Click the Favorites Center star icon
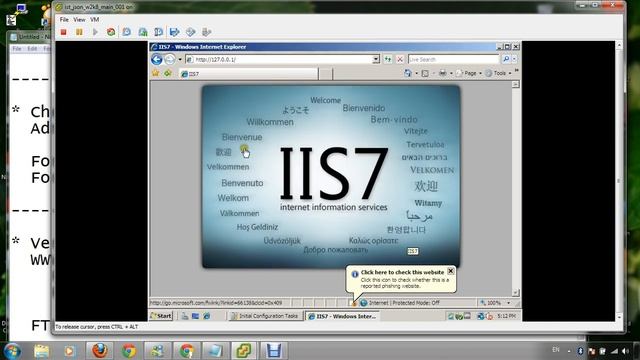 click(x=156, y=73)
